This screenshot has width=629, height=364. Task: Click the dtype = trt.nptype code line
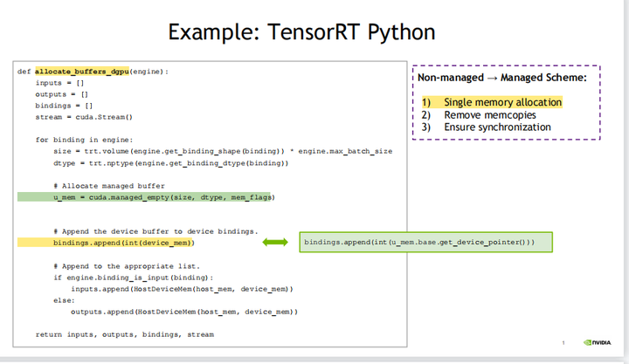(171, 163)
